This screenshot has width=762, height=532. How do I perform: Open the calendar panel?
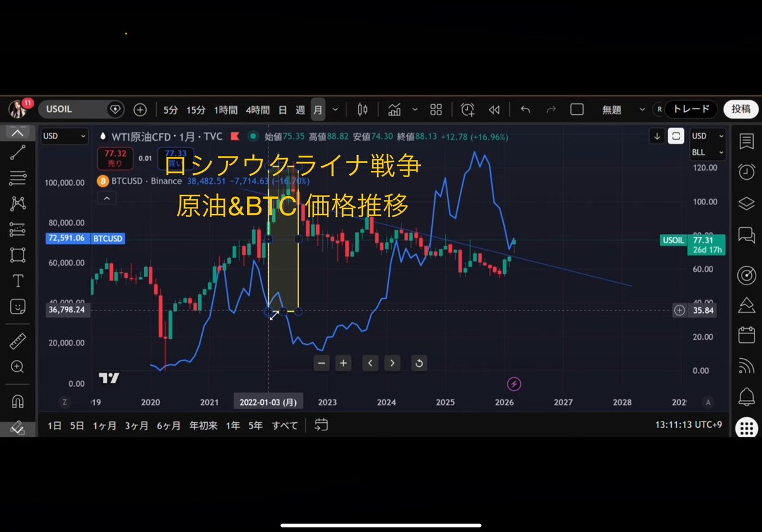(745, 335)
